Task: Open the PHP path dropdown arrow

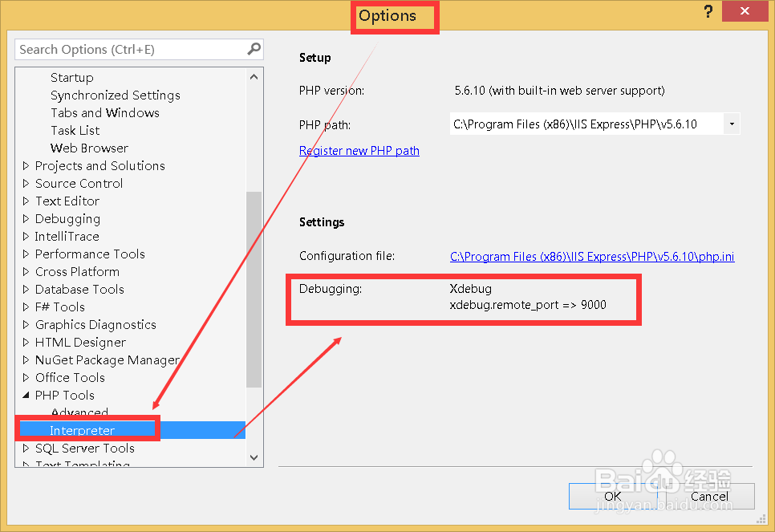Action: click(x=732, y=124)
